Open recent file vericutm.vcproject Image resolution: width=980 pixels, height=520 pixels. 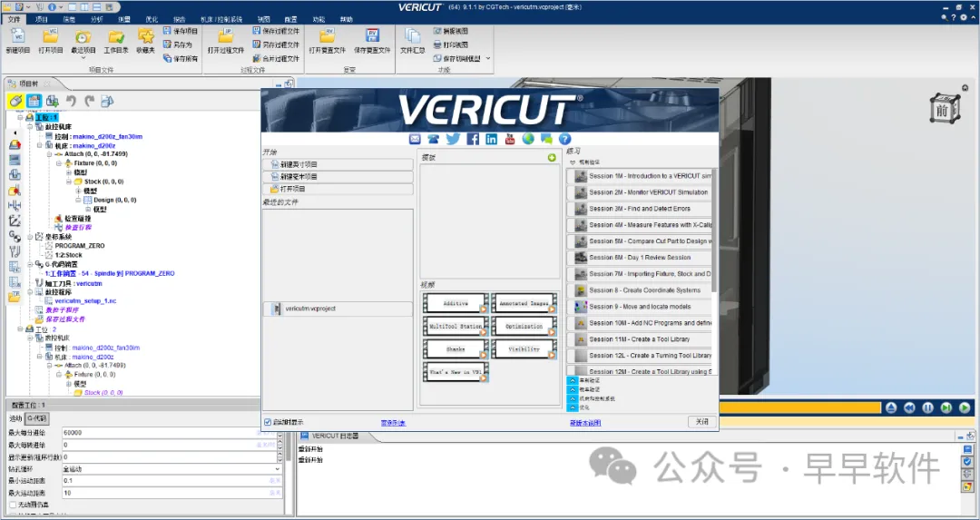(x=338, y=309)
